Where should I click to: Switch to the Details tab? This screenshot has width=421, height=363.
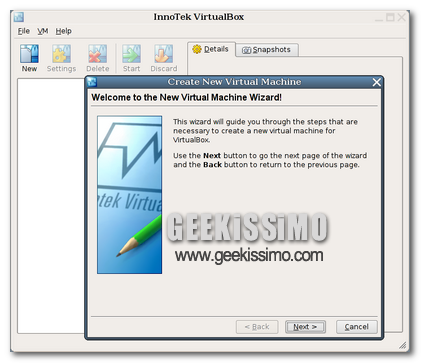(x=211, y=49)
